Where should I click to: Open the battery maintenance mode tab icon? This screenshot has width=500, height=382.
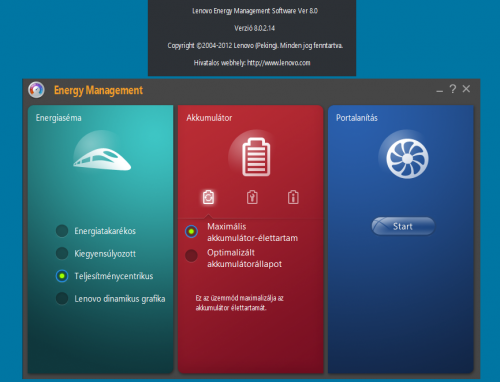(x=208, y=197)
